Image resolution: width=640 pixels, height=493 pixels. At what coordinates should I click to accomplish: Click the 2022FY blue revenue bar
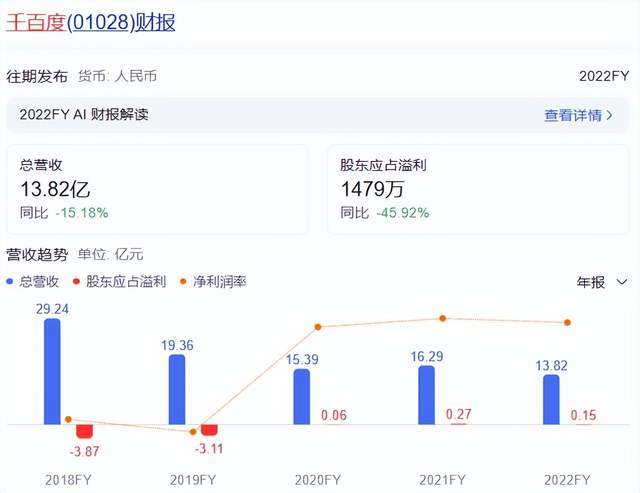tap(551, 400)
